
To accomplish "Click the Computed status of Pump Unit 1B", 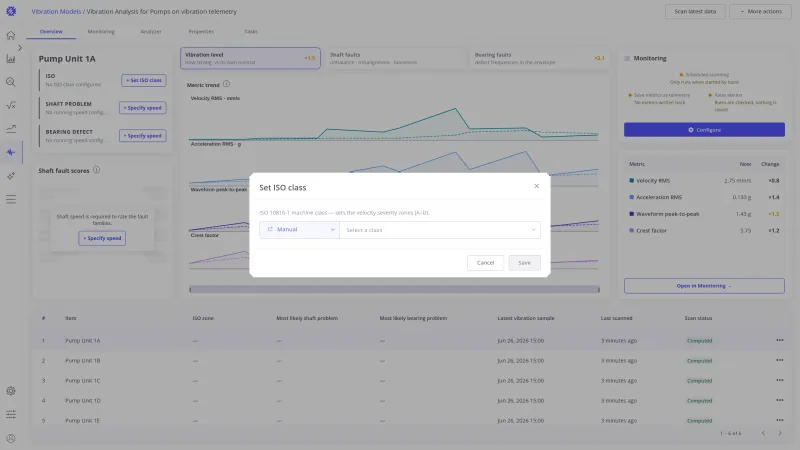I will [x=699, y=361].
